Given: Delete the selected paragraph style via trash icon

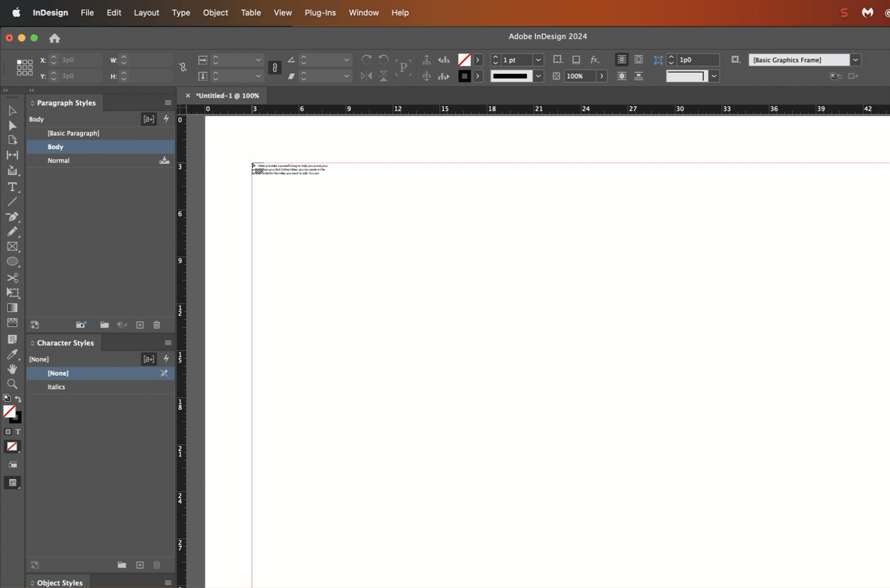Looking at the screenshot, I should tap(156, 324).
